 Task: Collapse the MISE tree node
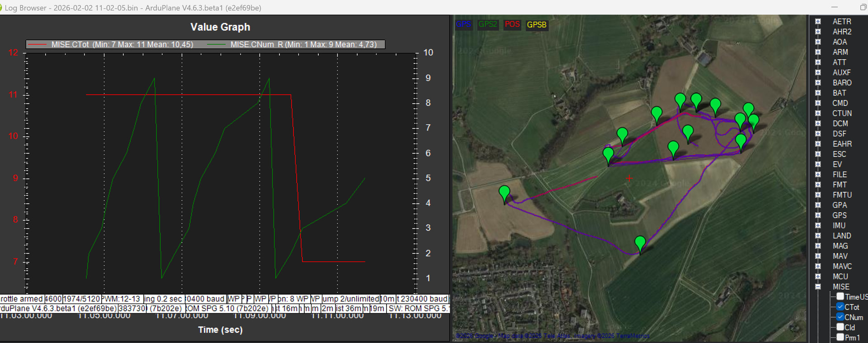[818, 287]
